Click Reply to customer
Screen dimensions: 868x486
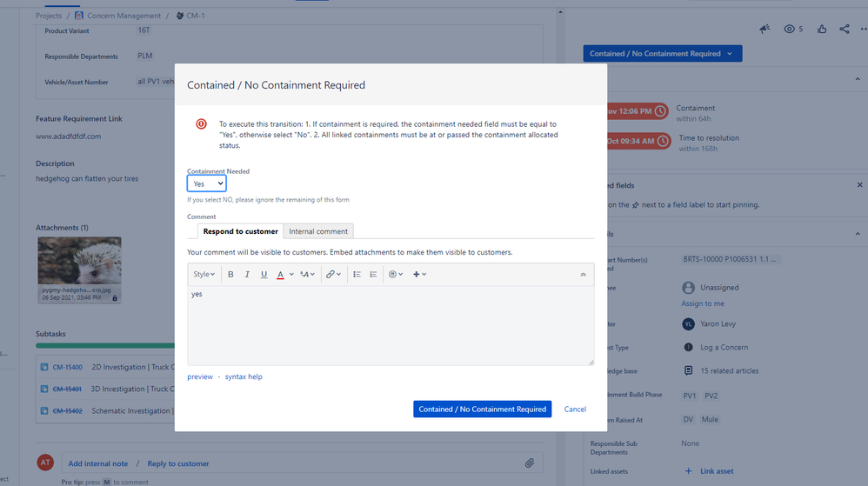pyautogui.click(x=178, y=464)
